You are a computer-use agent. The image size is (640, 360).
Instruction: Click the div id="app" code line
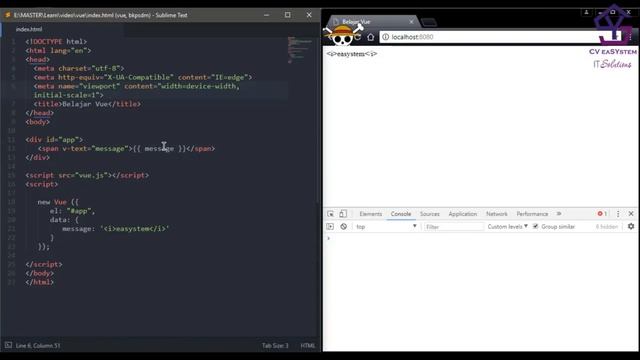click(54, 140)
